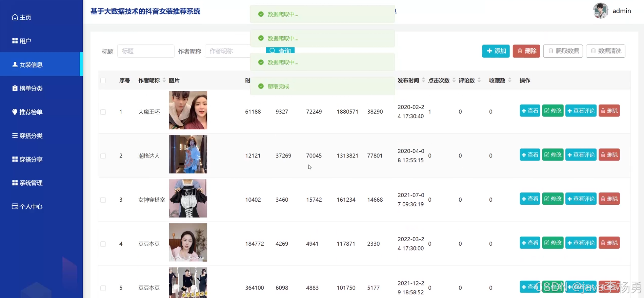This screenshot has width=644, height=298.
Task: Click the 数据清洗 button
Action: (x=606, y=51)
